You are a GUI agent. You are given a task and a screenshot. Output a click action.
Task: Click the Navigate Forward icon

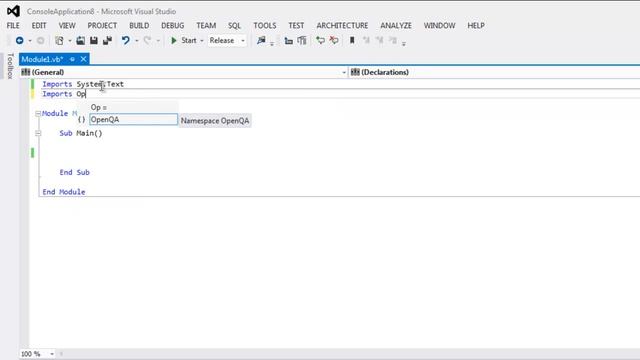(40, 40)
